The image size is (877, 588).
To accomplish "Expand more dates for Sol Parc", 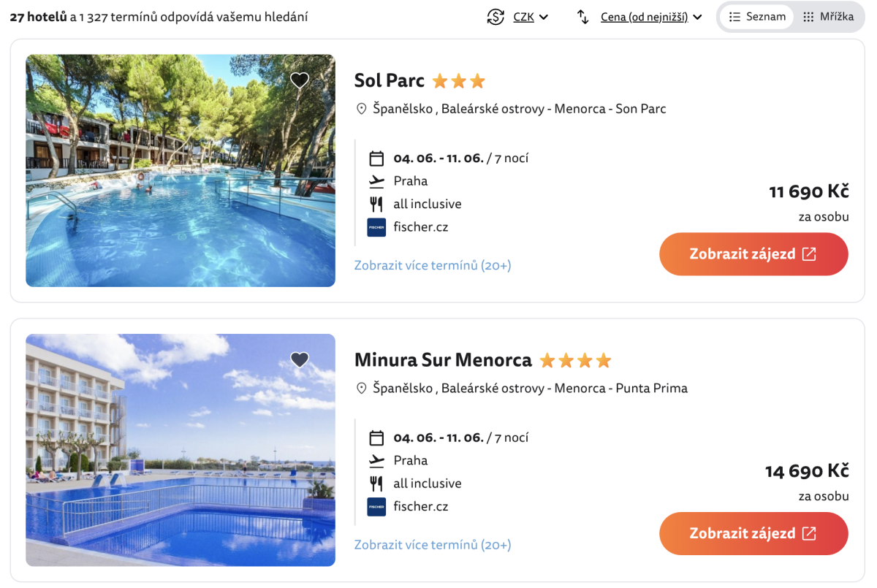I will [433, 265].
